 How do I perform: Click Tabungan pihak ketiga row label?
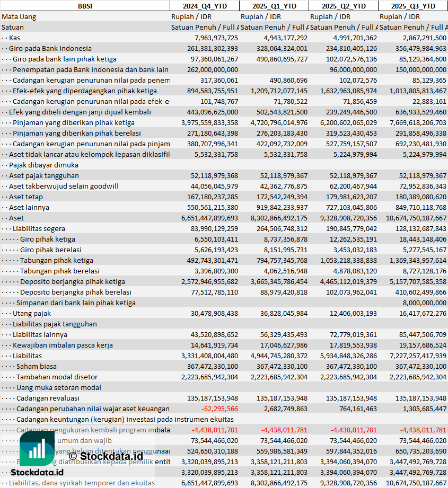(x=56, y=260)
